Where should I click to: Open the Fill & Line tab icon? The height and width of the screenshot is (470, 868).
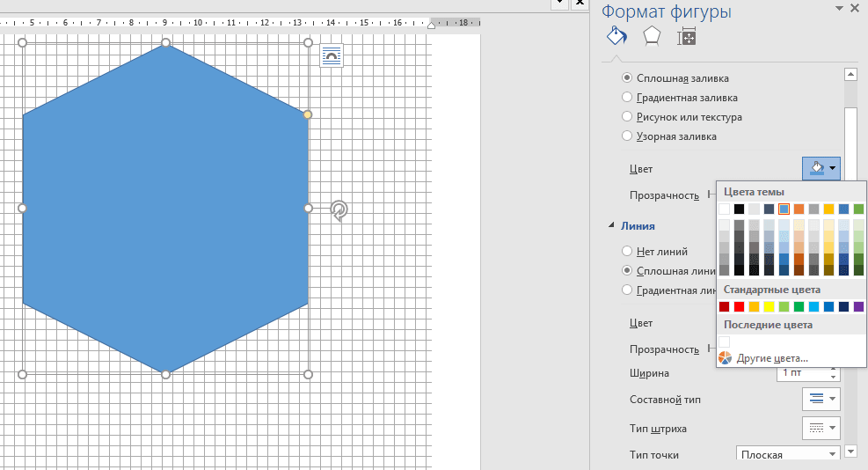click(617, 36)
